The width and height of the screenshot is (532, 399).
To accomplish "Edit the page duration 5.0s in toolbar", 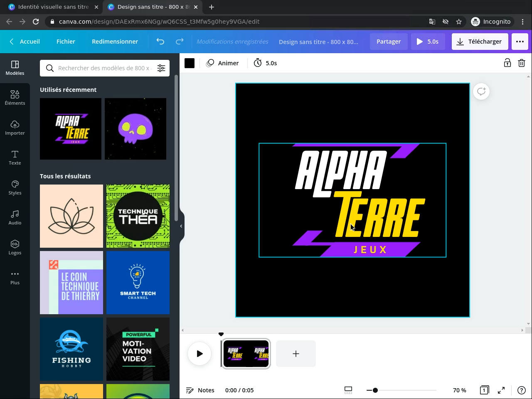I will (265, 63).
